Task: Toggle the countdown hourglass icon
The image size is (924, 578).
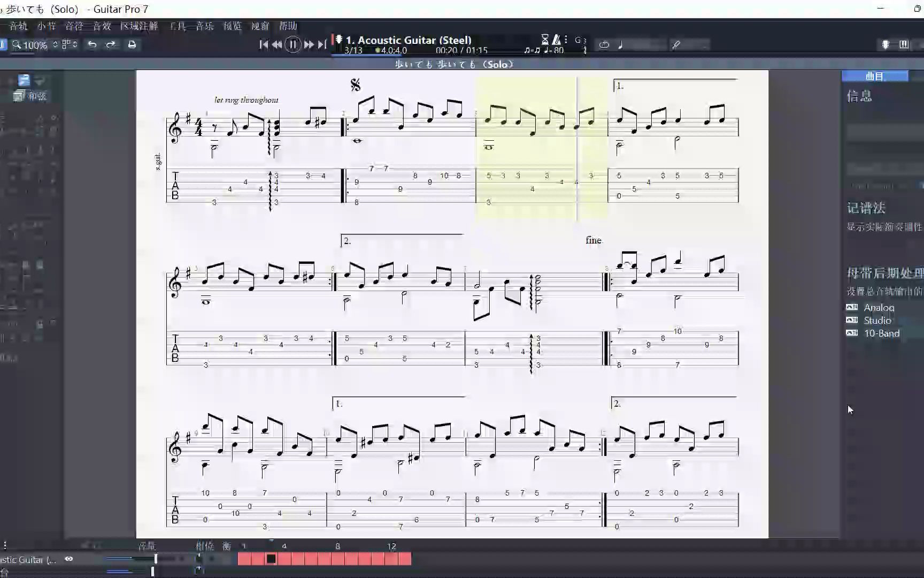Action: coord(545,40)
